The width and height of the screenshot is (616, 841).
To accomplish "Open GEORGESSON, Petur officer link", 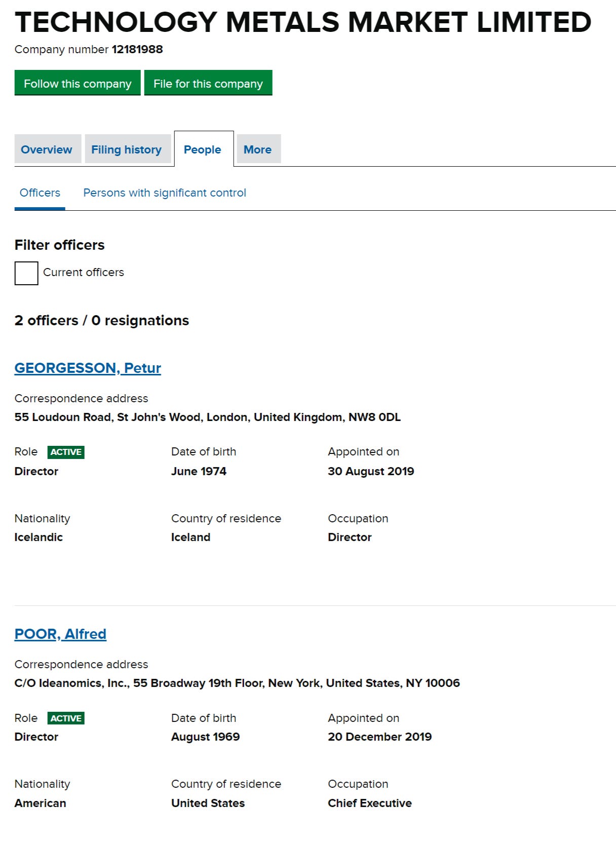I will coord(88,368).
